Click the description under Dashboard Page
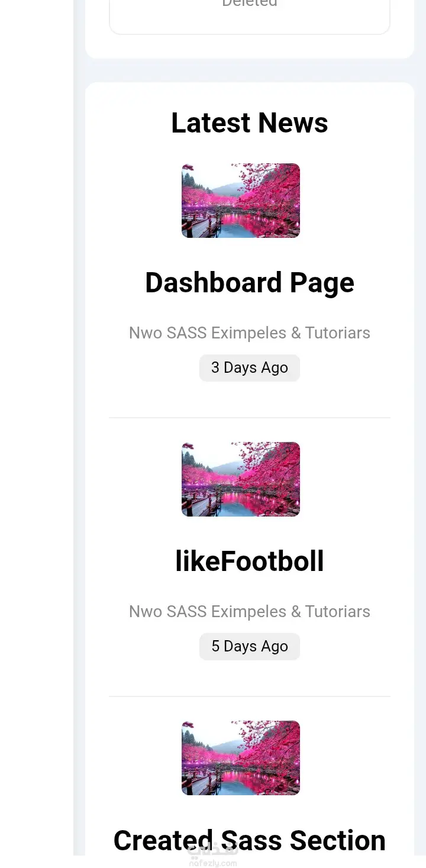 point(250,333)
